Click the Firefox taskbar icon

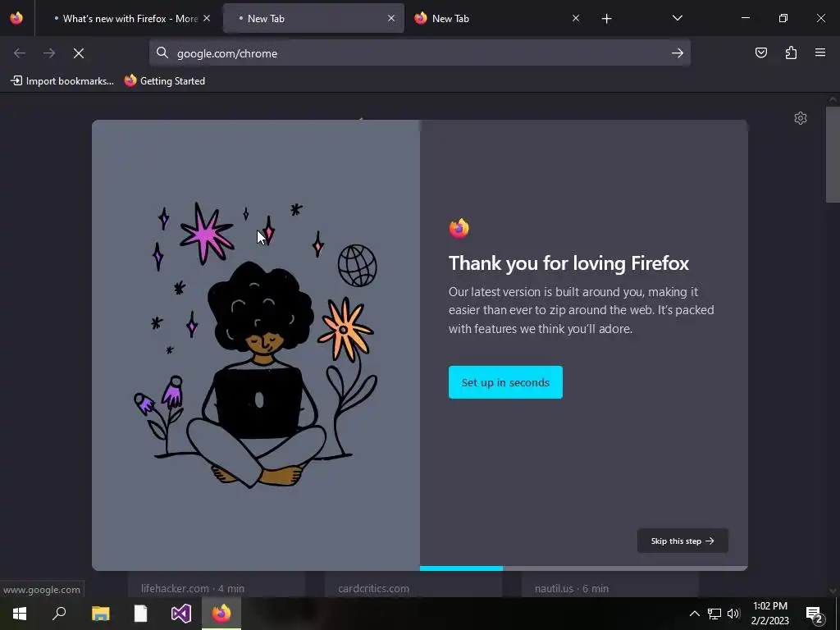tap(221, 614)
